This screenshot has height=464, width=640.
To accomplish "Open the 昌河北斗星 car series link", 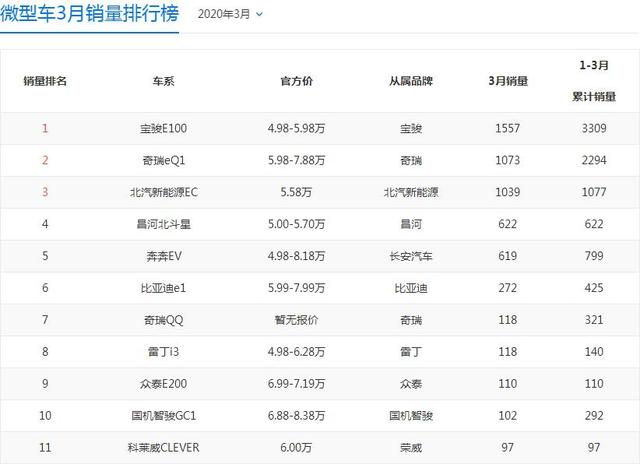I will 163,224.
